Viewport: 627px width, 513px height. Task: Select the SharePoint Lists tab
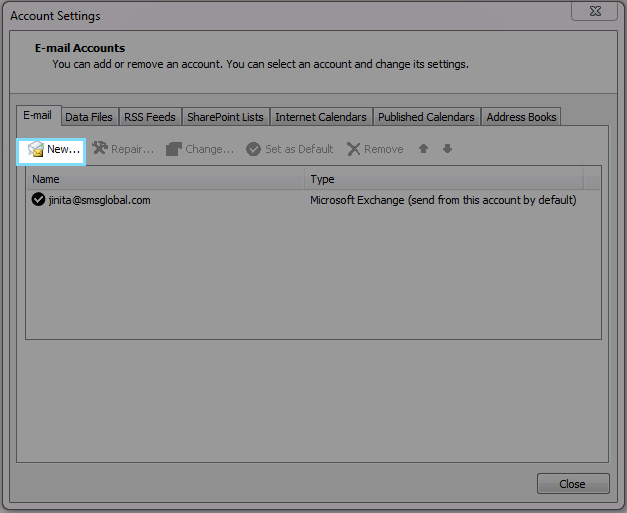pos(225,117)
